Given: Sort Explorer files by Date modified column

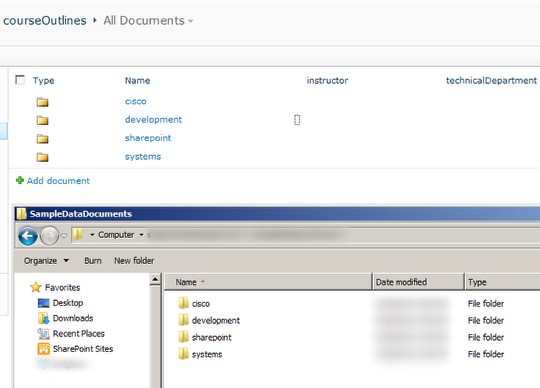Looking at the screenshot, I should (418, 282).
